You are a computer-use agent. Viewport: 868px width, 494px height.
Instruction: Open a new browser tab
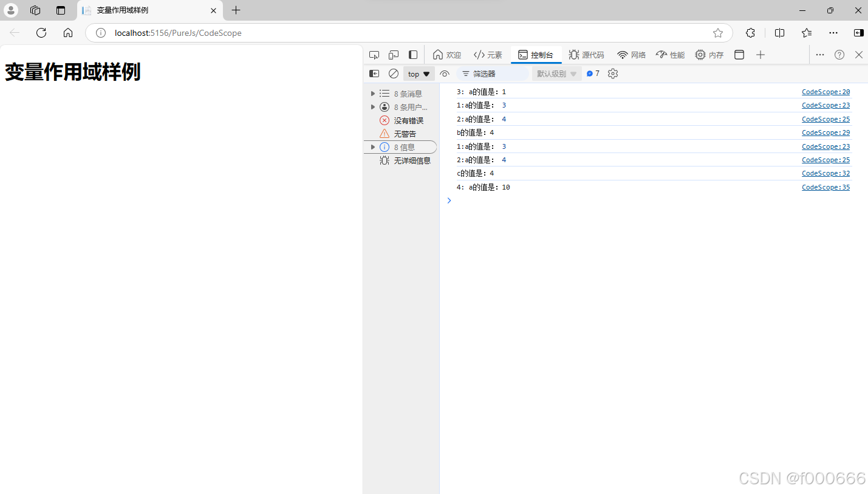[236, 10]
